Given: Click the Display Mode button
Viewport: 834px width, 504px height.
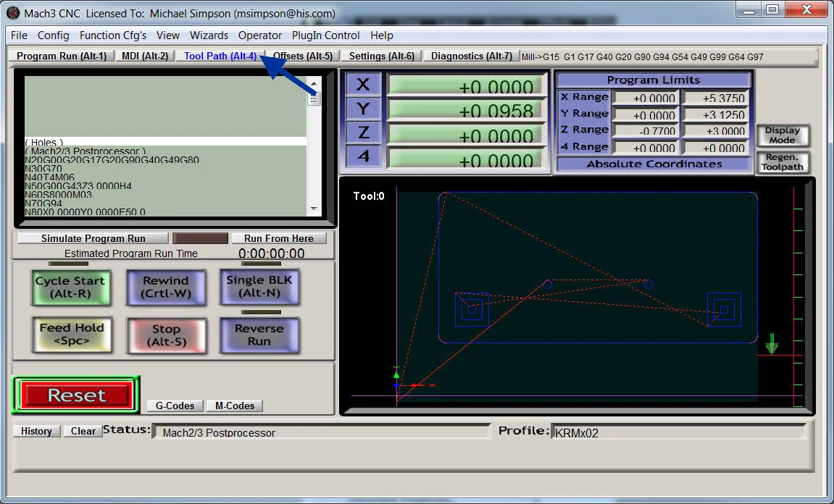Looking at the screenshot, I should (x=783, y=135).
